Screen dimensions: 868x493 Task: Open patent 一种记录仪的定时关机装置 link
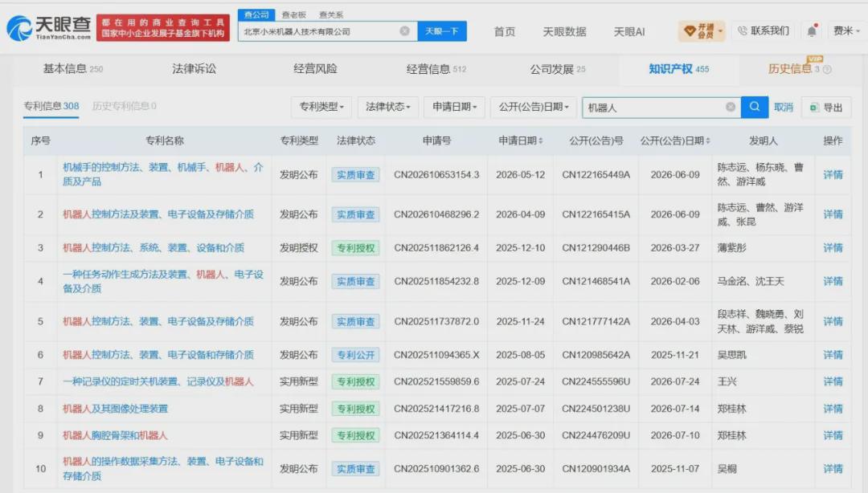158,381
